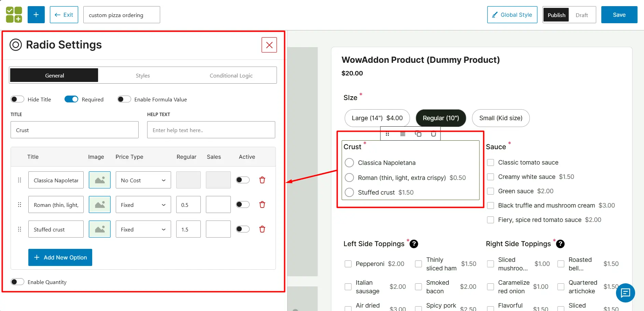
Task: Click the Help Text input field
Action: [211, 130]
